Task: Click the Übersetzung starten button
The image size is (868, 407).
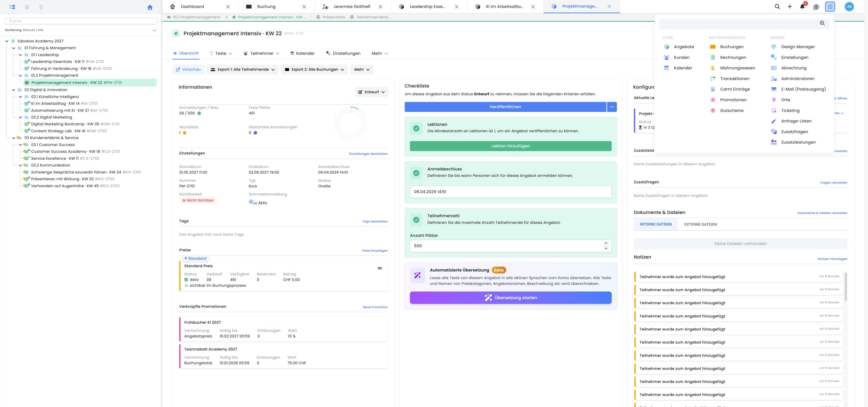Action: point(511,298)
